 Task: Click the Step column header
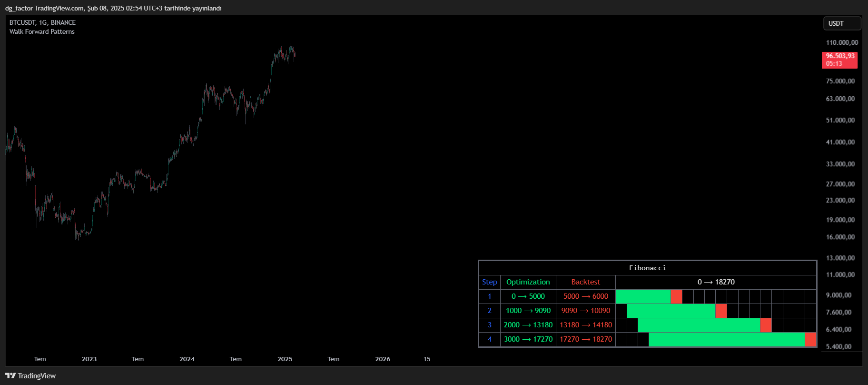point(489,282)
